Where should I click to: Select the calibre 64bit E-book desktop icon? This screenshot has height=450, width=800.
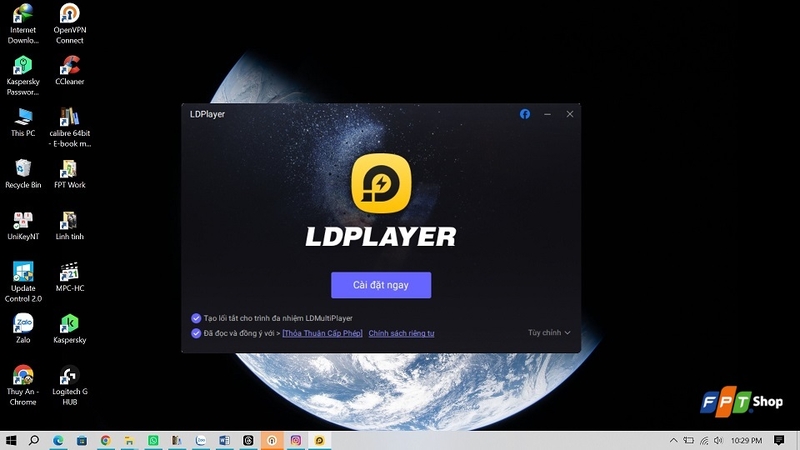pos(69,128)
